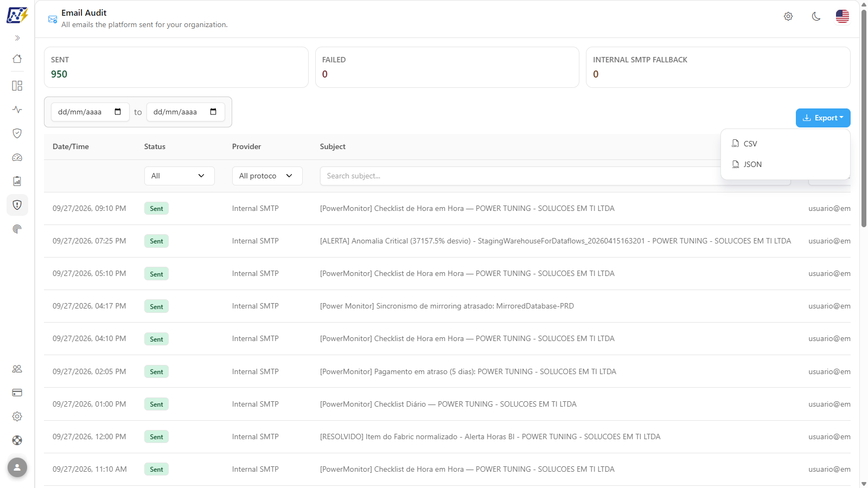Click the end date input field
This screenshot has height=488, width=868.
coord(186,112)
